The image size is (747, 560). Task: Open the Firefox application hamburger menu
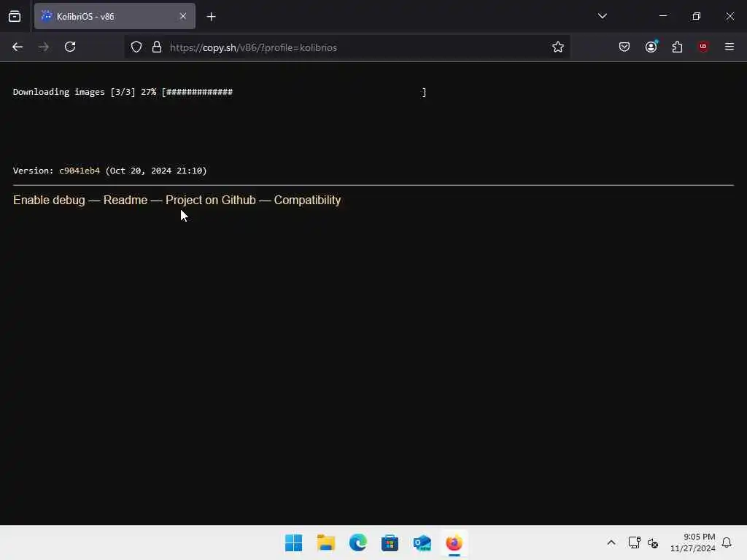(729, 47)
